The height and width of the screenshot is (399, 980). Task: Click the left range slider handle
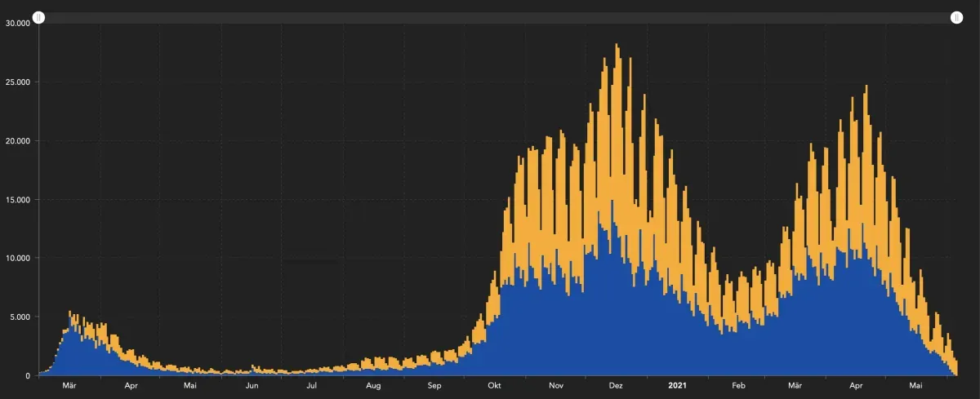pos(38,17)
